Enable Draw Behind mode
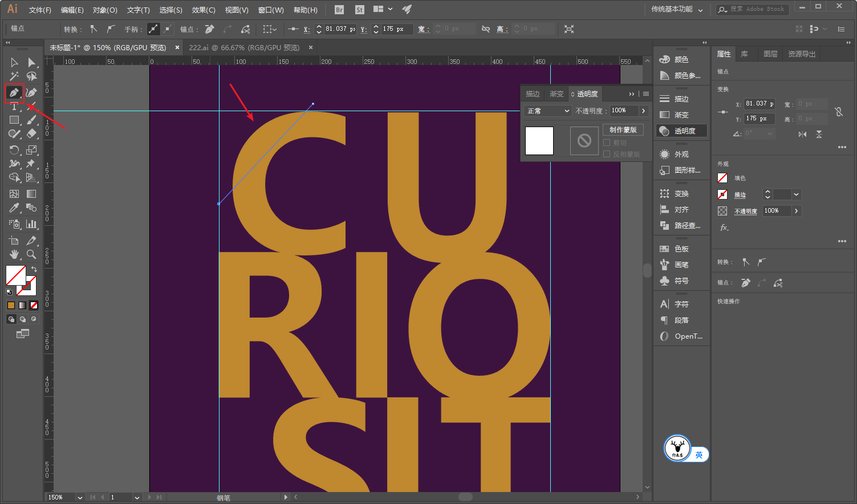 [23, 319]
